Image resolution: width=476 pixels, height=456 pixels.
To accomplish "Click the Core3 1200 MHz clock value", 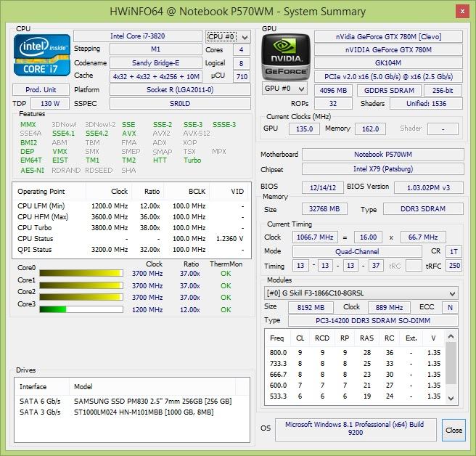I will 147,309.
